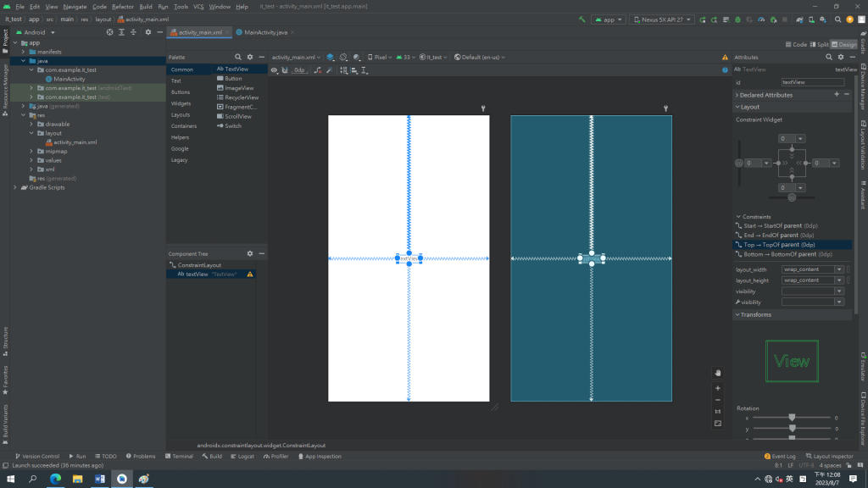Open the Logcat tool window
868x488 pixels.
242,456
